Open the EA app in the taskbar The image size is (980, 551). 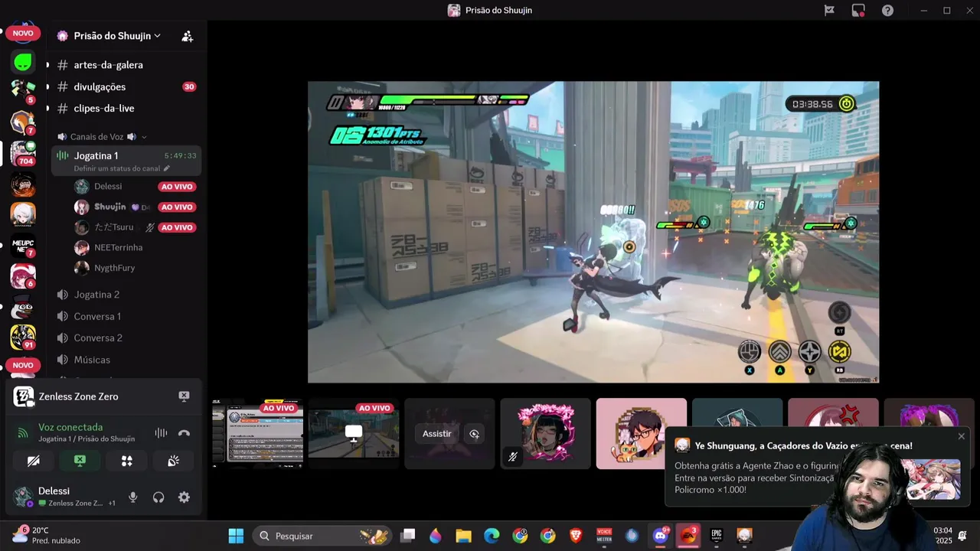(x=688, y=536)
